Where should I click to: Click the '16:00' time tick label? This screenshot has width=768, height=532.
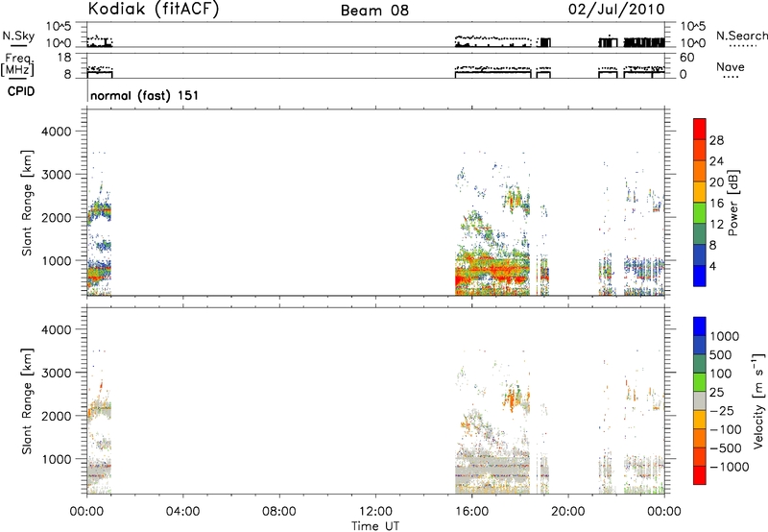(471, 512)
